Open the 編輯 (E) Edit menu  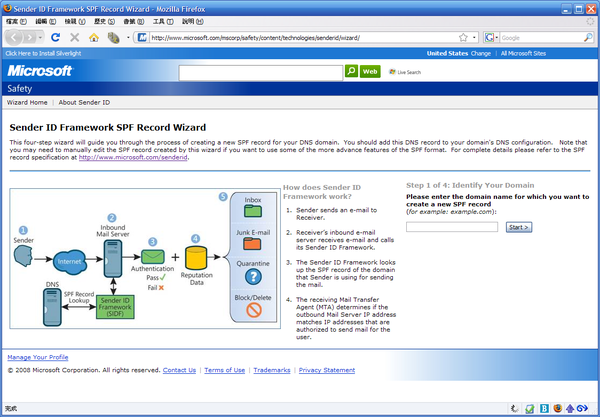click(x=46, y=21)
